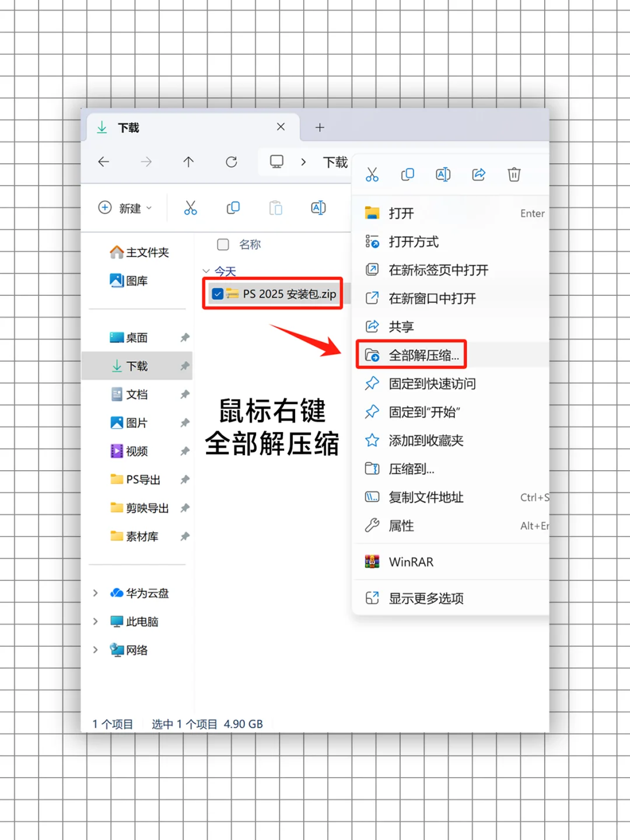Expand 此电脑 in the sidebar tree
Viewport: 630px width, 840px height.
click(95, 621)
